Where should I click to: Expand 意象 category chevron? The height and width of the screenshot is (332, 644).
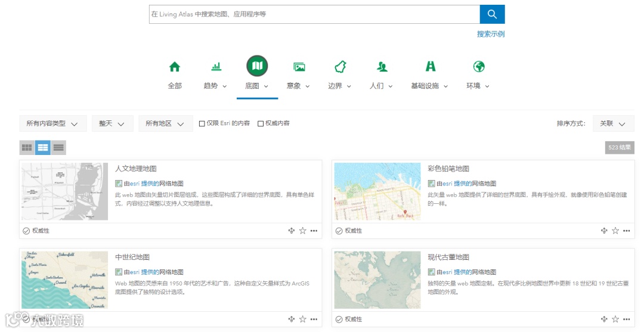tap(308, 86)
